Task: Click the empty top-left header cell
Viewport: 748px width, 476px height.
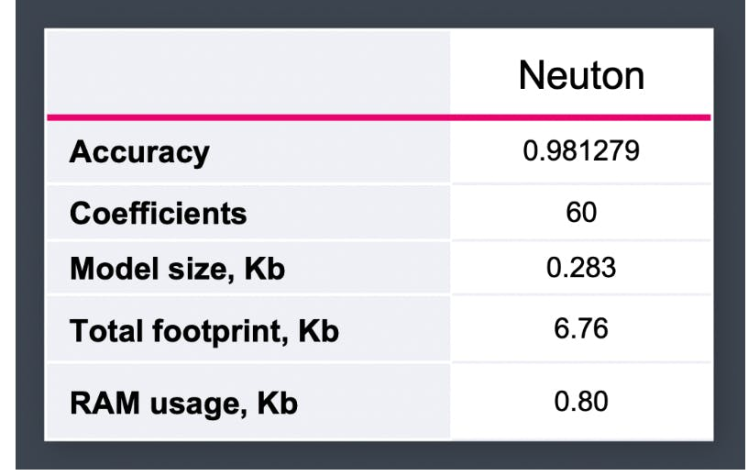Action: tap(247, 72)
